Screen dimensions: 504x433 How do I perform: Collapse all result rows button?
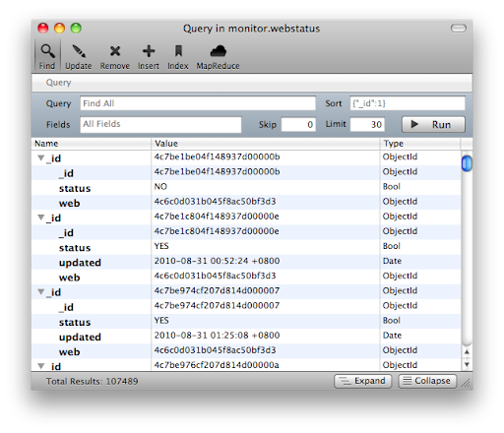pyautogui.click(x=427, y=381)
